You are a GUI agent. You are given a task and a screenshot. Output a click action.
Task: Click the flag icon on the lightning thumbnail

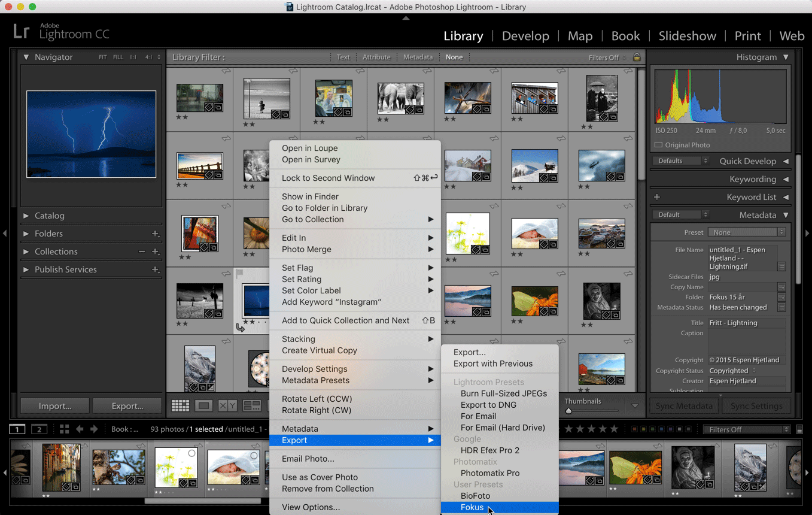pyautogui.click(x=240, y=274)
